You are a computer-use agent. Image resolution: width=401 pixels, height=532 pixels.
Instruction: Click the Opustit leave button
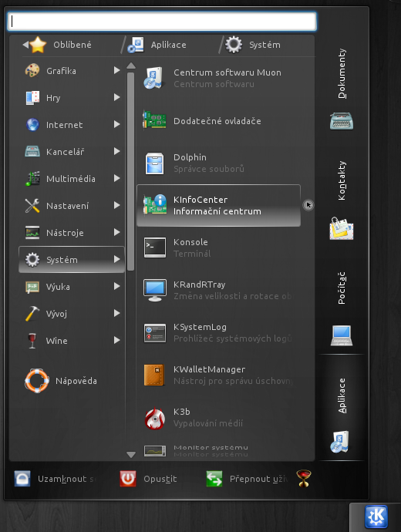[149, 479]
